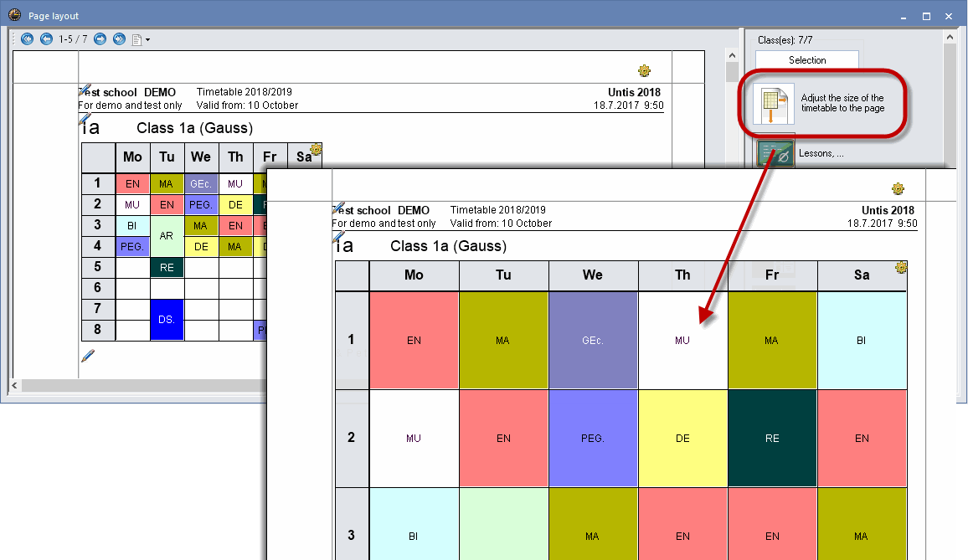
Task: Select the Monday period 2 MU cell in the enlarged timetable
Action: (414, 439)
